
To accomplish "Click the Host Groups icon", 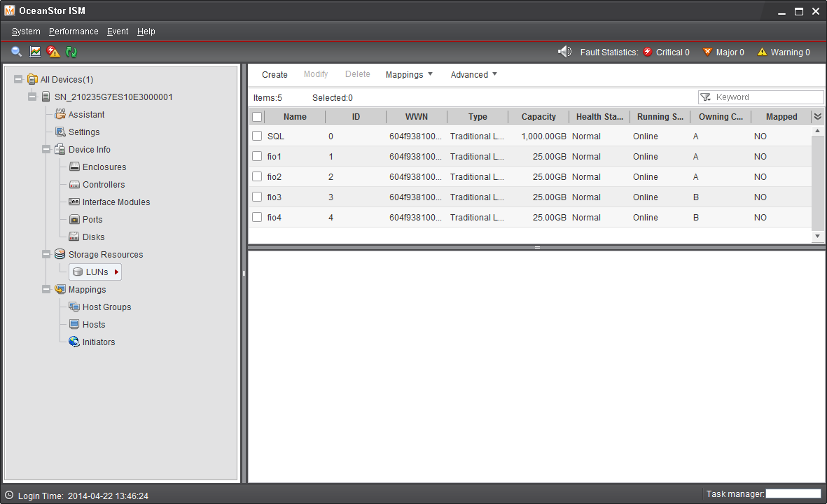I will [x=74, y=307].
